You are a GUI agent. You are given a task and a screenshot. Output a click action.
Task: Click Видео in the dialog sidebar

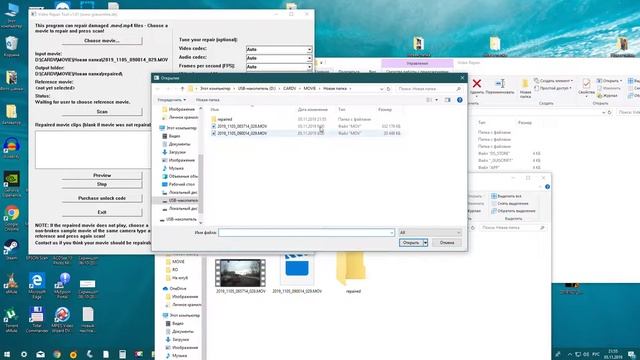pyautogui.click(x=174, y=136)
